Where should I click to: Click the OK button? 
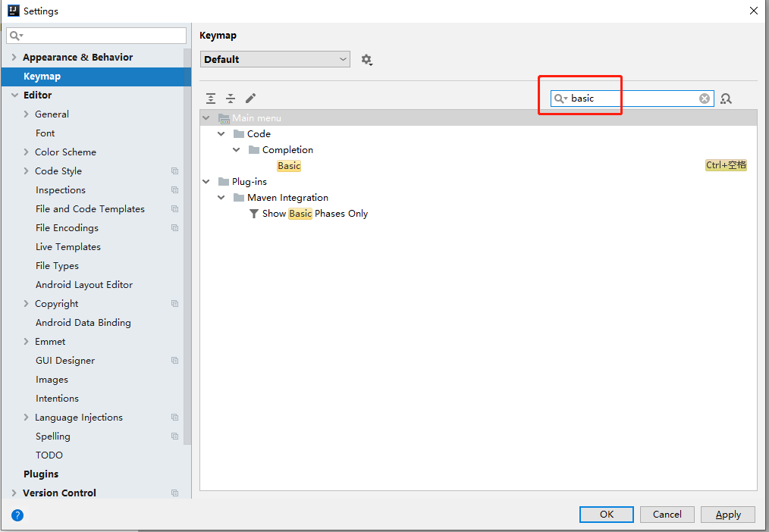tap(607, 515)
